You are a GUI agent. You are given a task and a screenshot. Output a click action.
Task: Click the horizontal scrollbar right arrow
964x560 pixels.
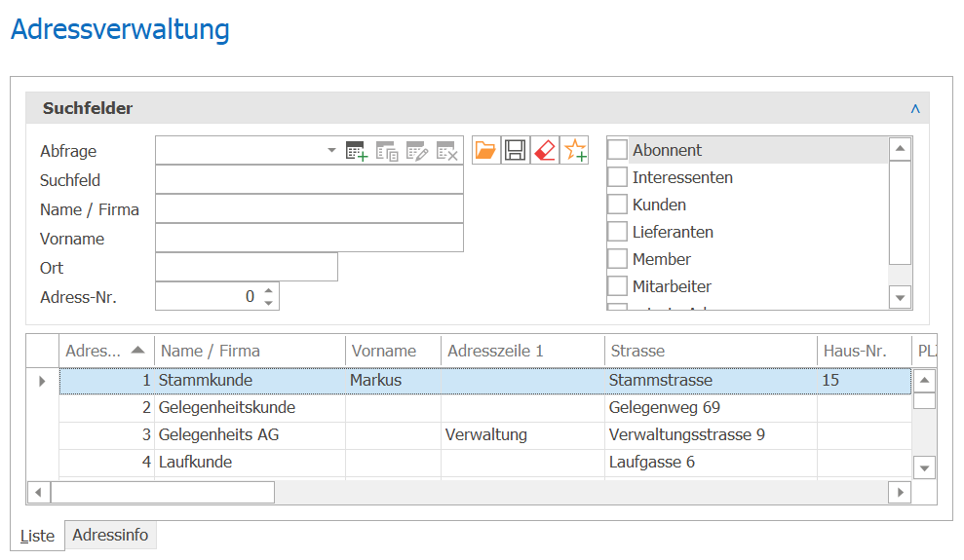[x=900, y=492]
